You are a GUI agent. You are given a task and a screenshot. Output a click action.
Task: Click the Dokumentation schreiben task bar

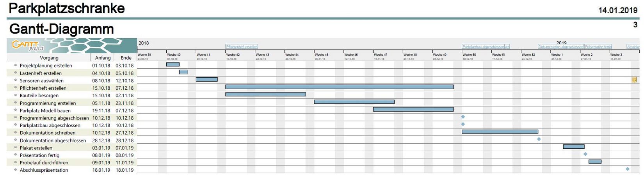click(x=500, y=132)
